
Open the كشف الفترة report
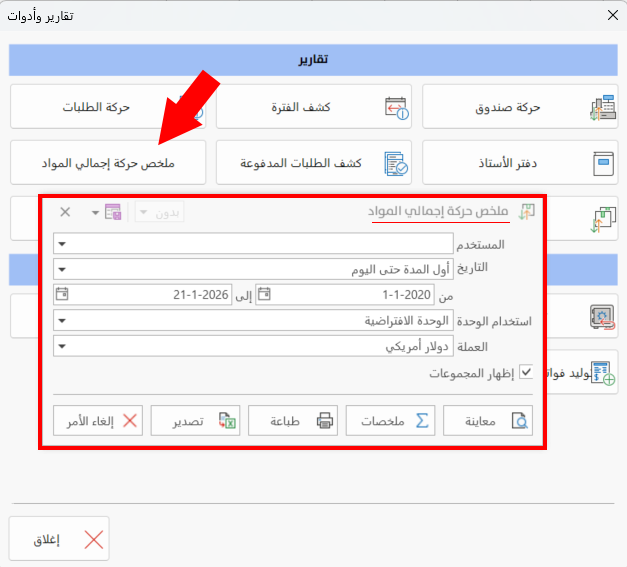coord(314,106)
